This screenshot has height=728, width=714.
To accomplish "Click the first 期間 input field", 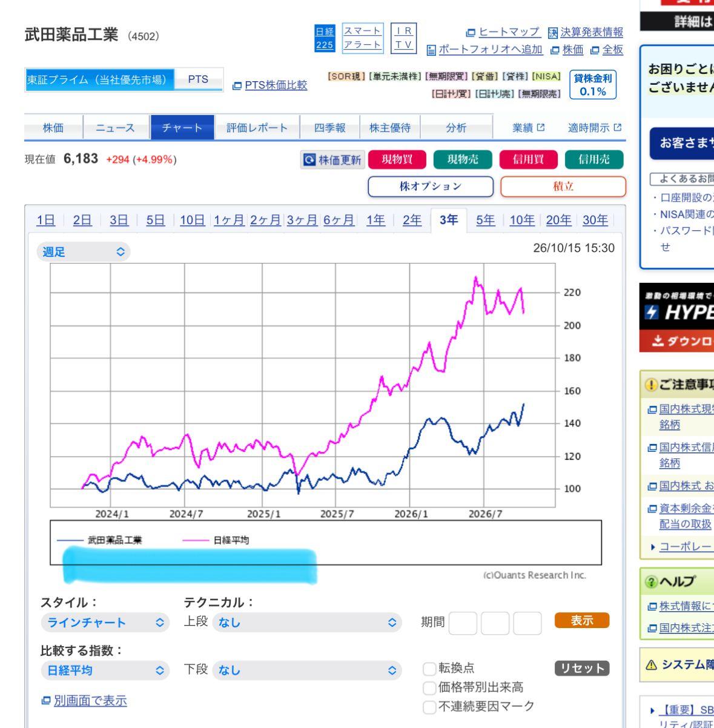I will [463, 623].
